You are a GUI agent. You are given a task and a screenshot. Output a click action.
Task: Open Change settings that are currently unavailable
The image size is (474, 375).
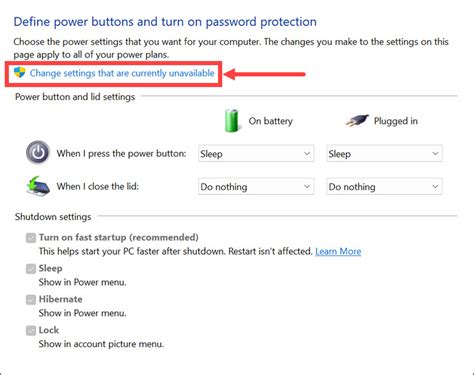[x=122, y=73]
